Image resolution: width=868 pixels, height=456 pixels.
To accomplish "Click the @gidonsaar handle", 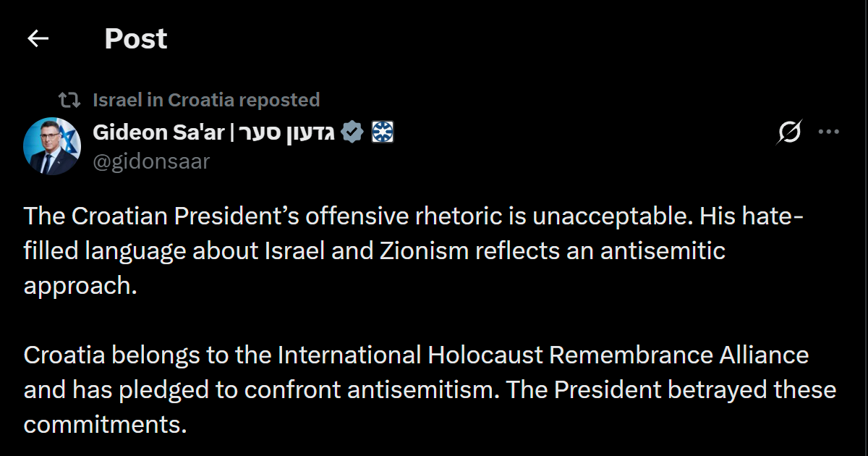I will coord(151,161).
